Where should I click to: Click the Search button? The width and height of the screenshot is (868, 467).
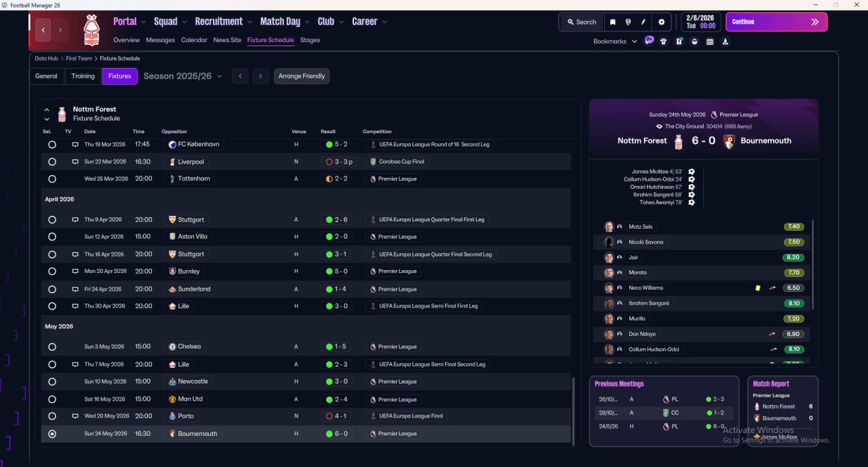(x=582, y=22)
